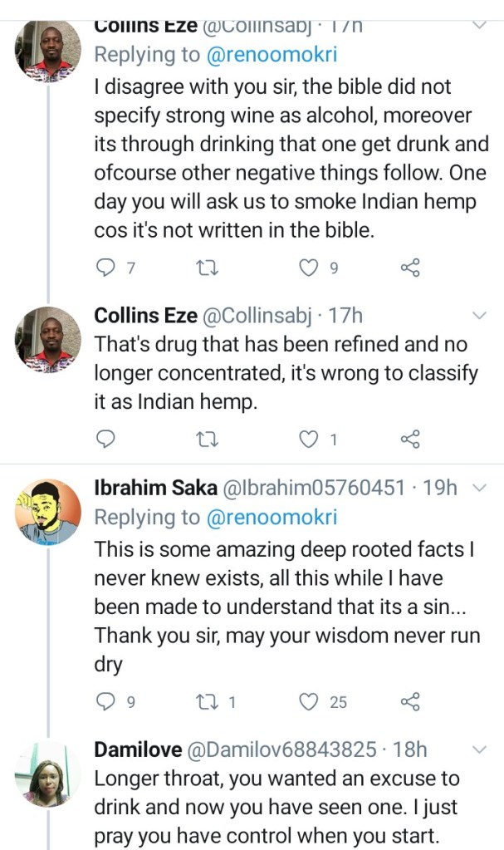
Task: Expand options chevron on Damilove's tweet
Action: pyautogui.click(x=479, y=750)
